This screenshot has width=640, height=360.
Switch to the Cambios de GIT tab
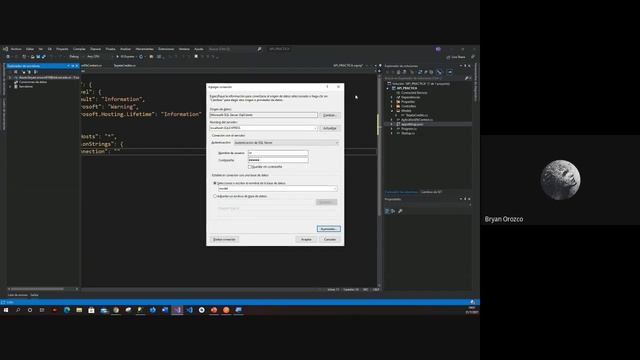point(431,192)
